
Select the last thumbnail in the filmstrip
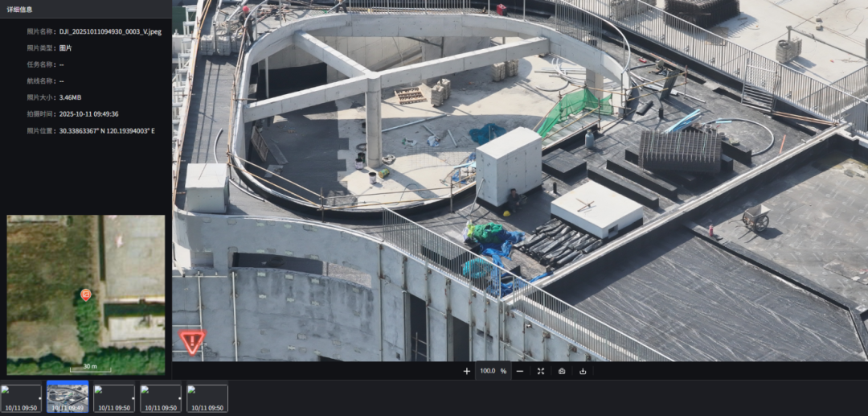pyautogui.click(x=207, y=398)
